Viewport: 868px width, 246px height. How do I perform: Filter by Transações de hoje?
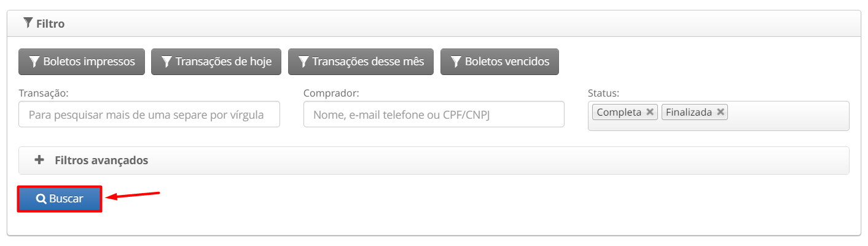point(216,61)
